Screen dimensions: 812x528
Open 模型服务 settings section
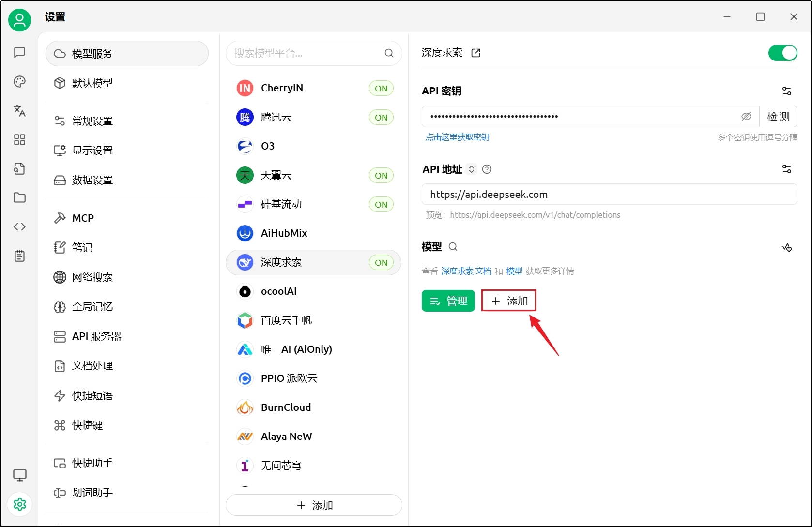click(127, 53)
